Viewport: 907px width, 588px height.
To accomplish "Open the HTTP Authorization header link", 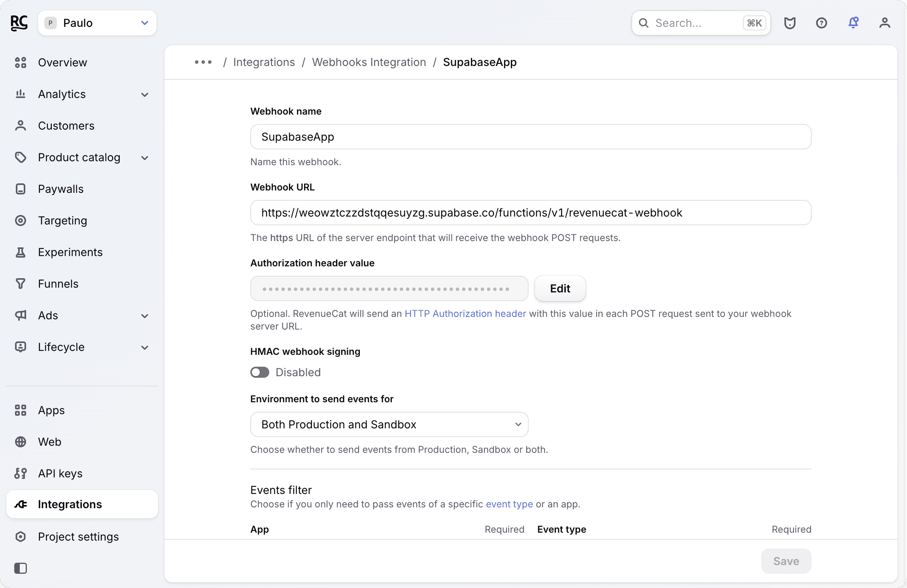I will coord(465,314).
